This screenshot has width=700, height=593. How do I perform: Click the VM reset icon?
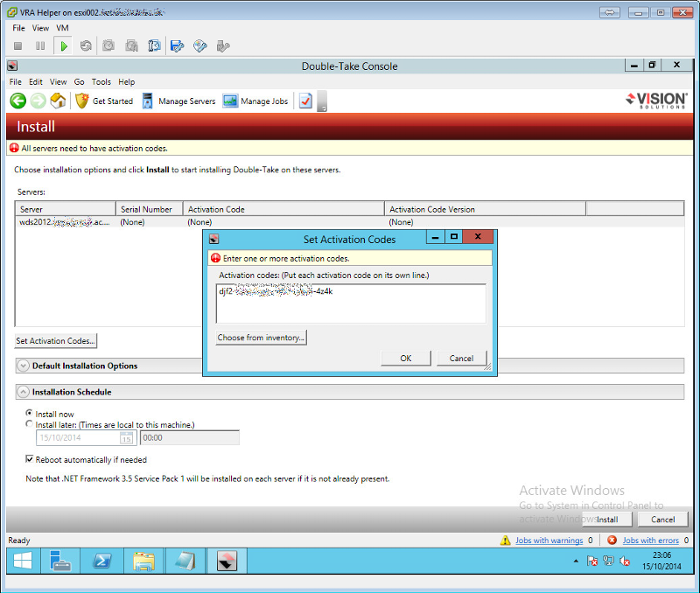click(86, 45)
